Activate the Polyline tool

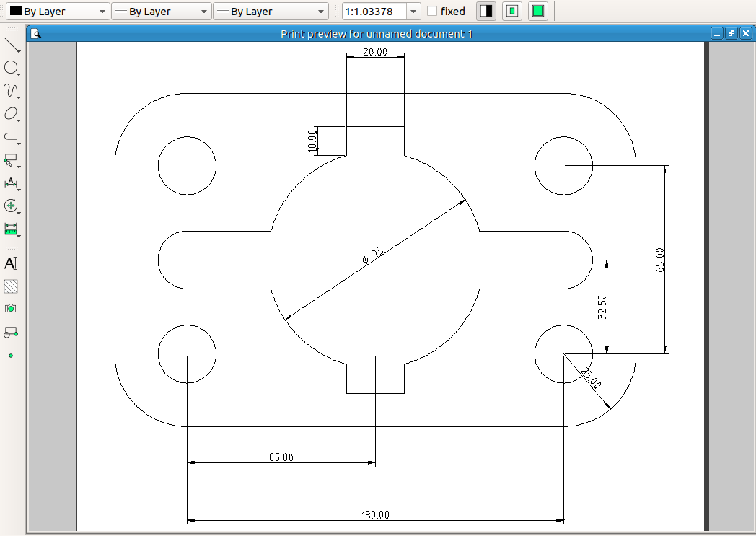tap(12, 136)
